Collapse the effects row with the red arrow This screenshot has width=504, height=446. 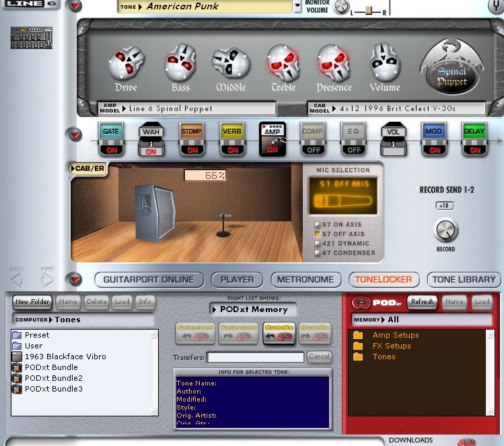tap(75, 135)
